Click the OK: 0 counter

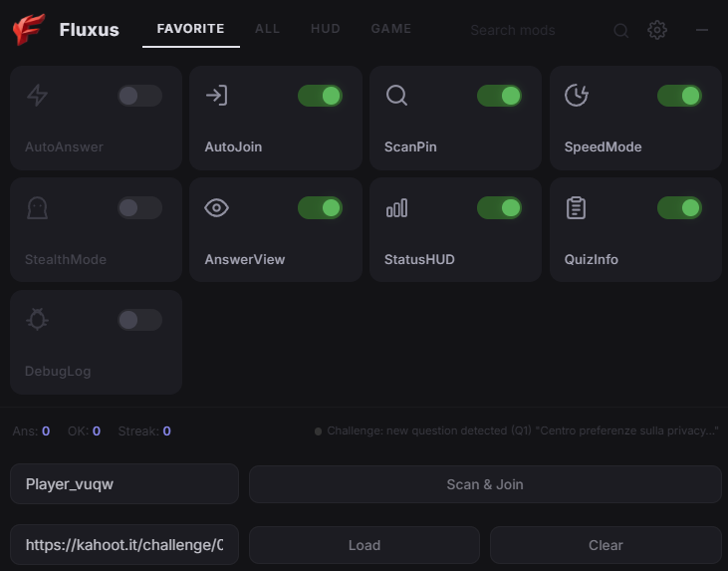84,431
